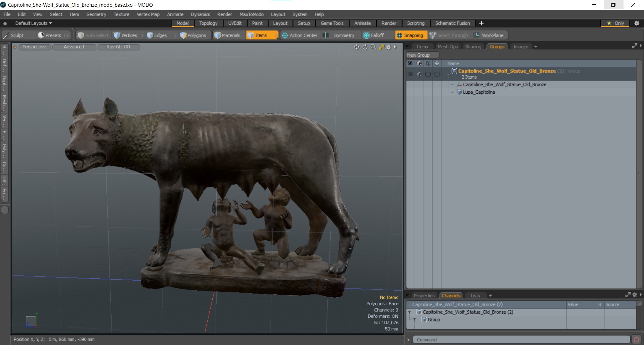Open the left sidebar Poly tab

coord(4,151)
